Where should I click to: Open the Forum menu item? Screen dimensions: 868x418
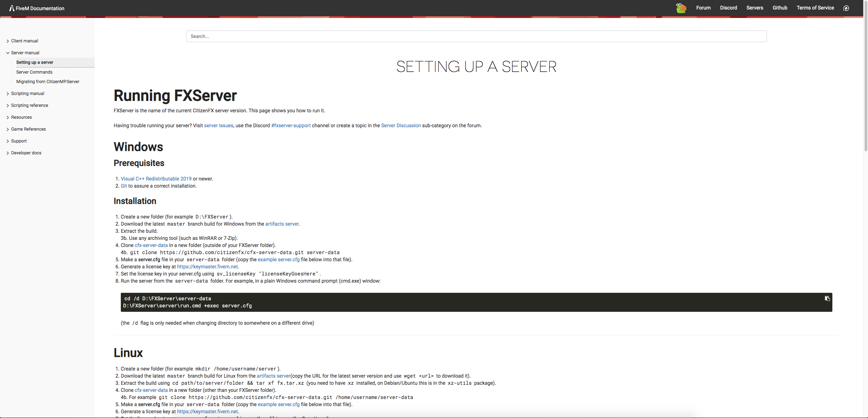point(703,8)
